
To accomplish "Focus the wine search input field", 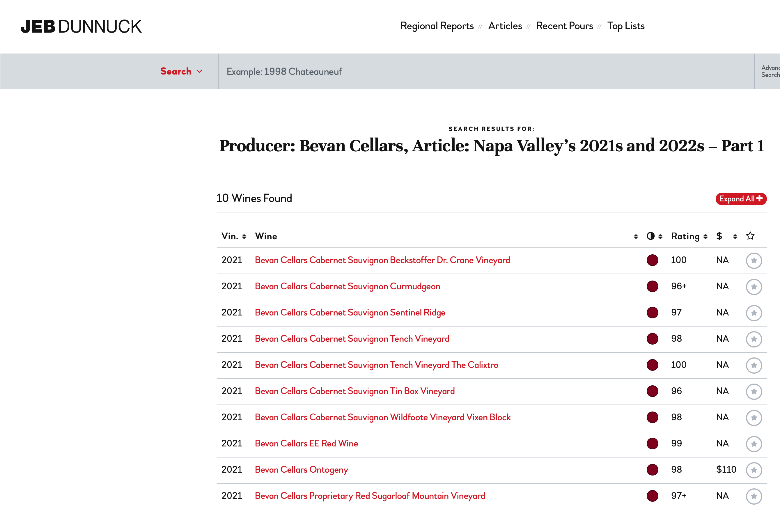I will (x=486, y=72).
